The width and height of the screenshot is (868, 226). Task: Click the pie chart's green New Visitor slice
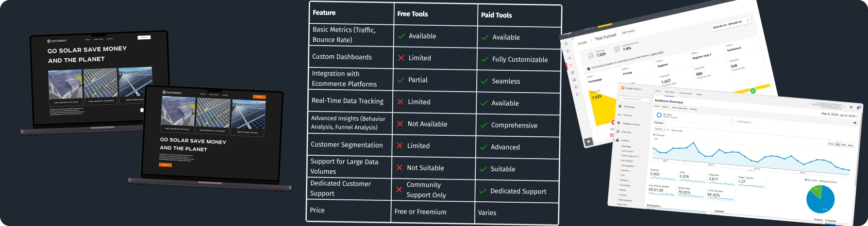pos(816,190)
